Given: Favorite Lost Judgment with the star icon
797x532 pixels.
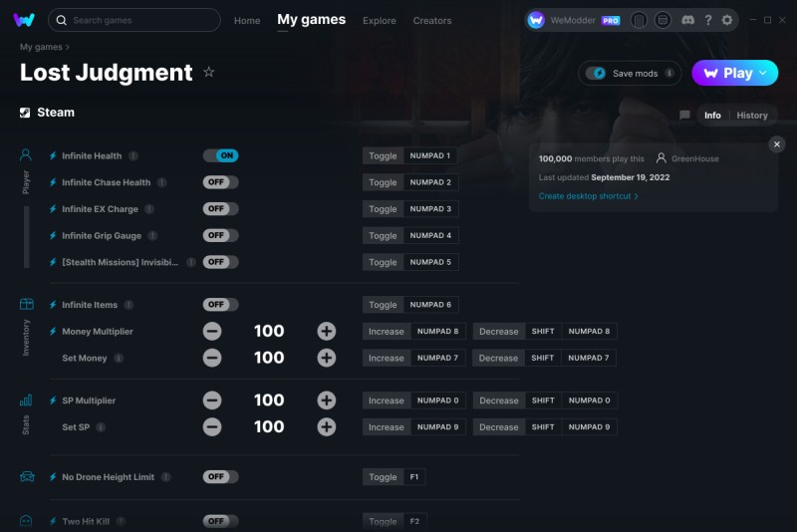Looking at the screenshot, I should pos(208,72).
